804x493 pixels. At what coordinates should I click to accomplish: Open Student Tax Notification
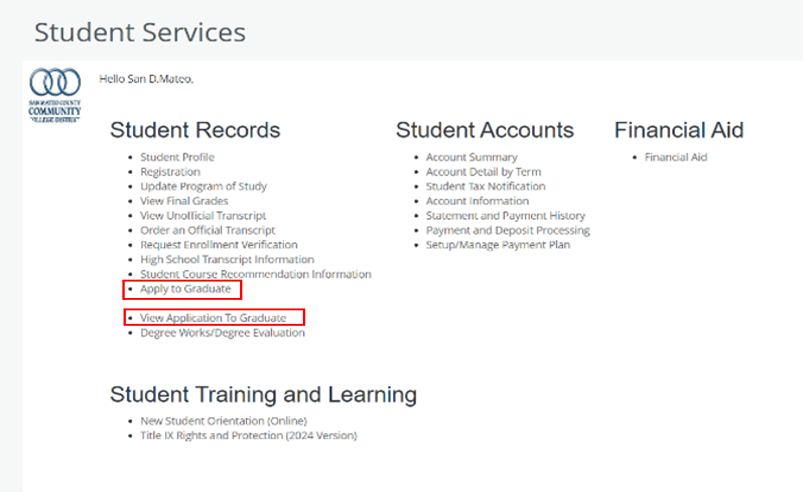[x=485, y=186]
